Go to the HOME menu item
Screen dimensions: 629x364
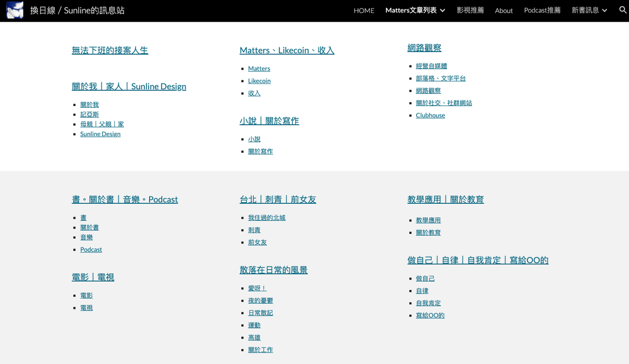click(x=364, y=10)
